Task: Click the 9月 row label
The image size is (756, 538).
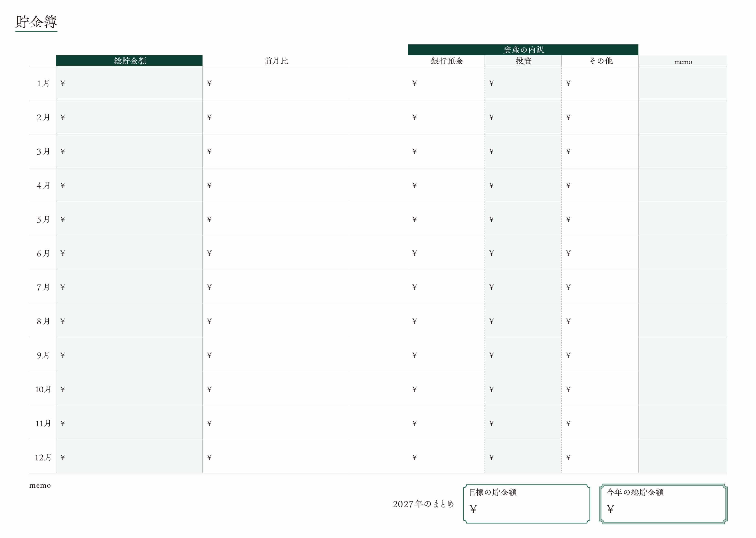Action: [x=43, y=356]
